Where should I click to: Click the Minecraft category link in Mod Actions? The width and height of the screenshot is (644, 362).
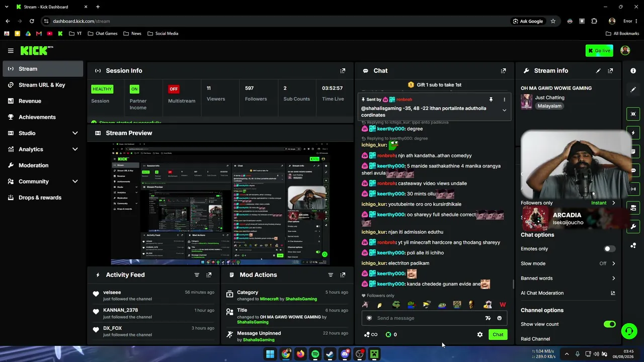pyautogui.click(x=269, y=299)
